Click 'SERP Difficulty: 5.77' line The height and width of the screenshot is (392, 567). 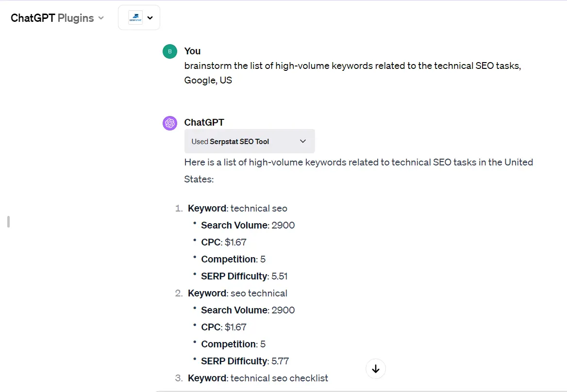(245, 361)
